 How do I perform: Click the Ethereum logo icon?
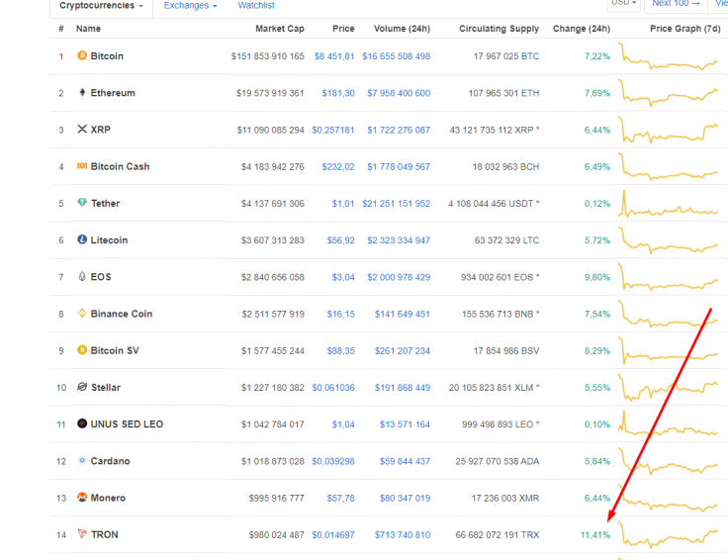pyautogui.click(x=82, y=92)
